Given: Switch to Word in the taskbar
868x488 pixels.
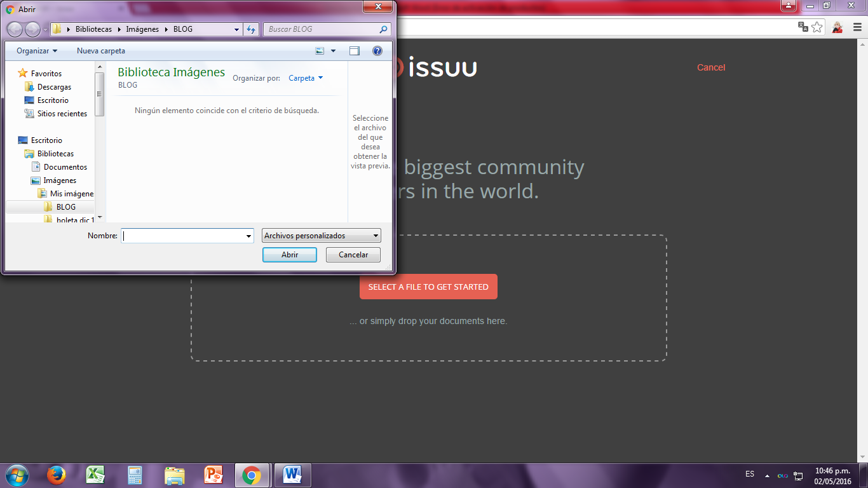Looking at the screenshot, I should (x=292, y=475).
